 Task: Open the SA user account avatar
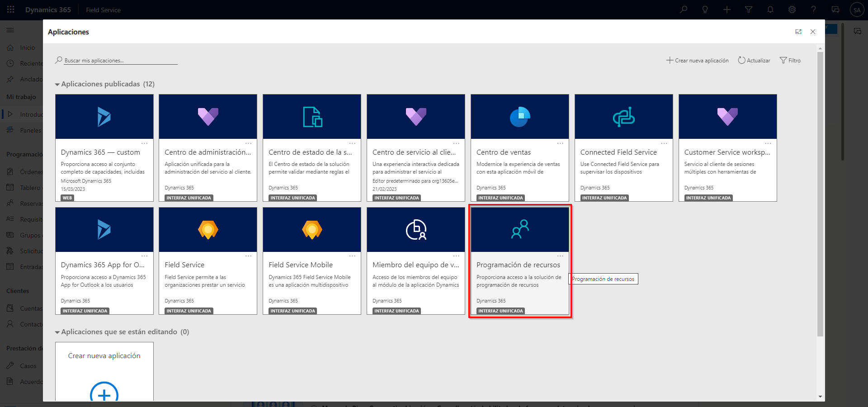[x=857, y=9]
